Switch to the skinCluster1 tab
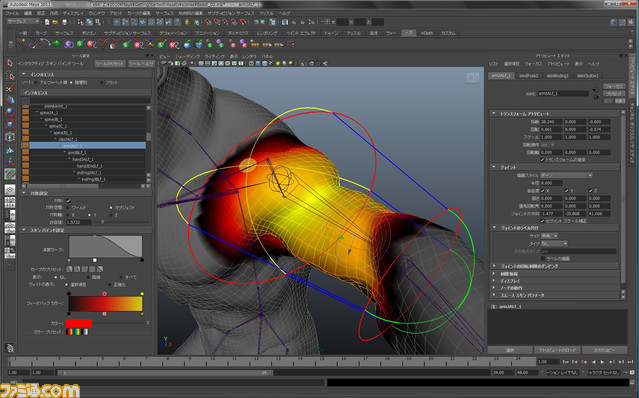The width and height of the screenshot is (639, 398). tap(587, 76)
